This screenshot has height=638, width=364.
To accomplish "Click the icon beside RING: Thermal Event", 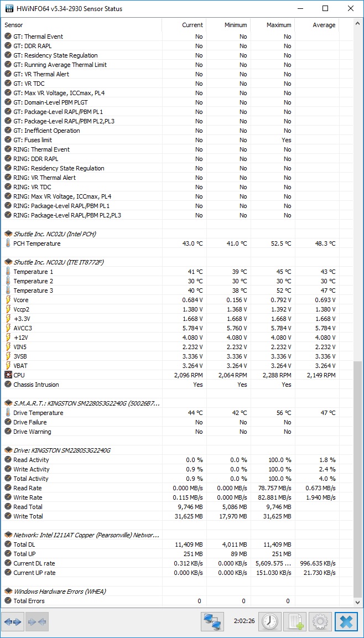I will (x=8, y=149).
